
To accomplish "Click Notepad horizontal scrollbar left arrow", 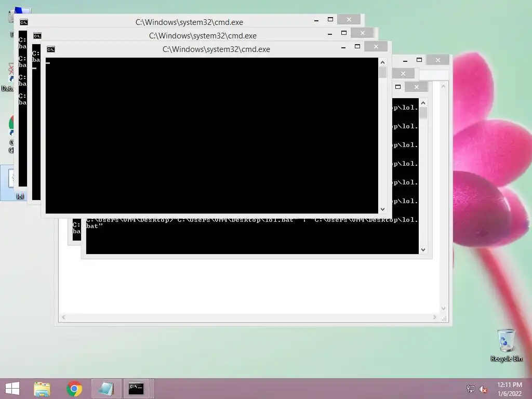I will click(x=63, y=317).
